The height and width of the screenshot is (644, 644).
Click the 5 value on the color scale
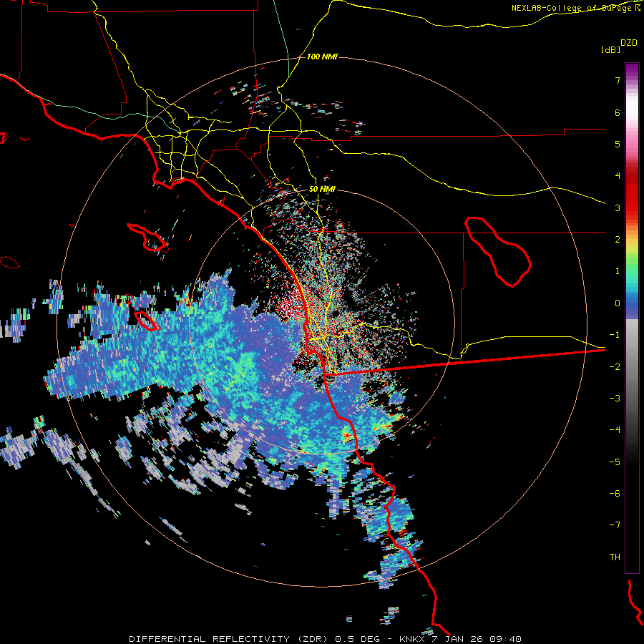tap(618, 144)
